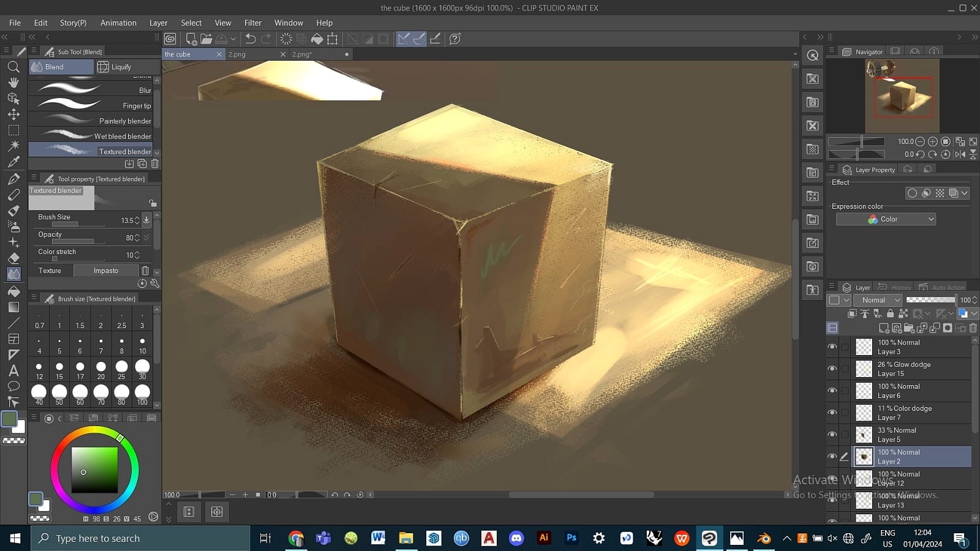Click the New canvas icon
Screen dimensions: 980x551
191,39
